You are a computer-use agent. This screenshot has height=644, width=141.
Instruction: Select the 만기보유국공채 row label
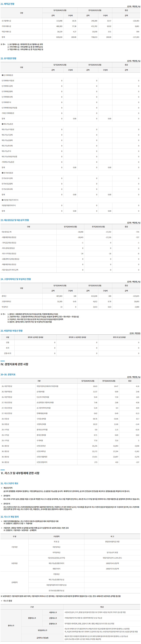click(x=7, y=178)
